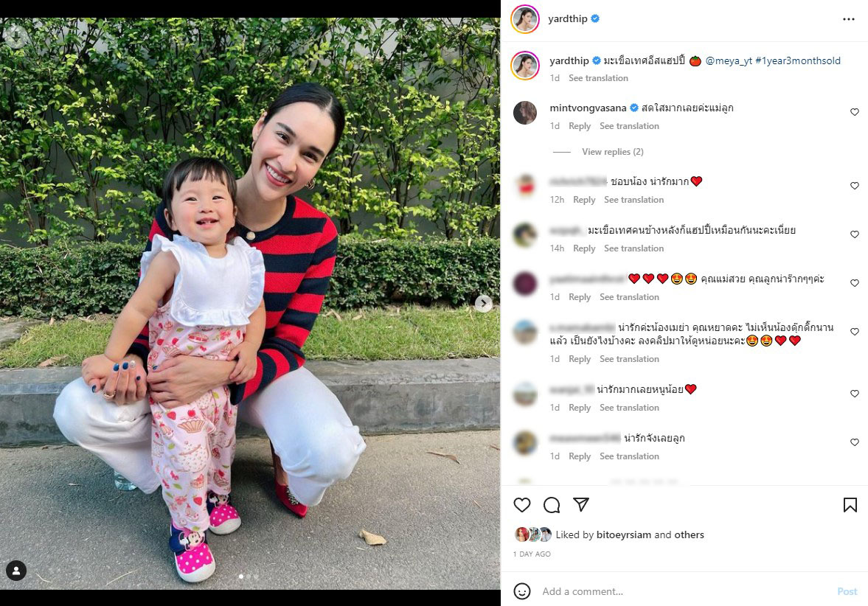The width and height of the screenshot is (868, 606).
Task: See translation of mintvongvasana's comment
Action: click(629, 126)
